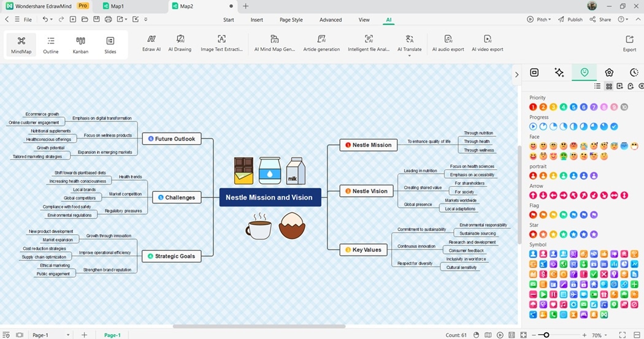The height and width of the screenshot is (339, 644).
Task: Open Article generation tool
Action: (321, 44)
